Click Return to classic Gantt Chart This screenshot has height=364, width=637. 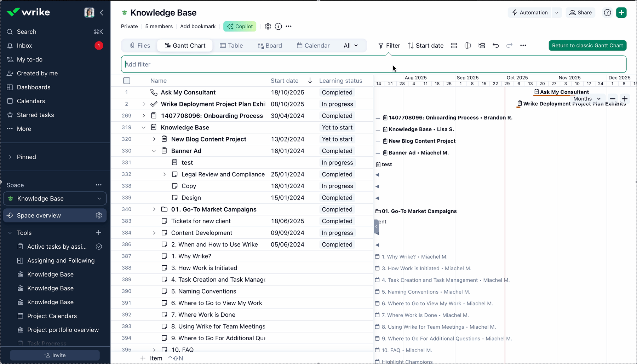587,46
